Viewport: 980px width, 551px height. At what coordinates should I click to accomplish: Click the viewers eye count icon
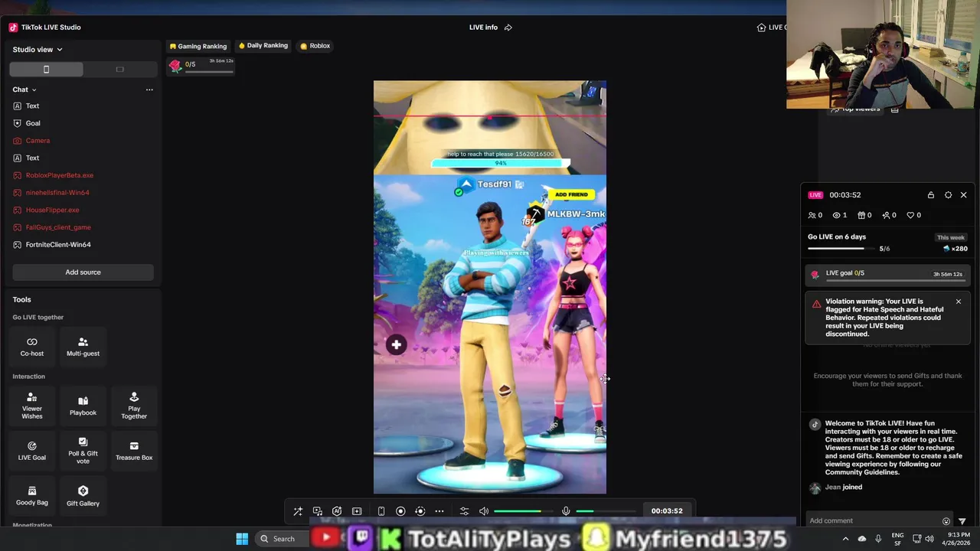(837, 216)
